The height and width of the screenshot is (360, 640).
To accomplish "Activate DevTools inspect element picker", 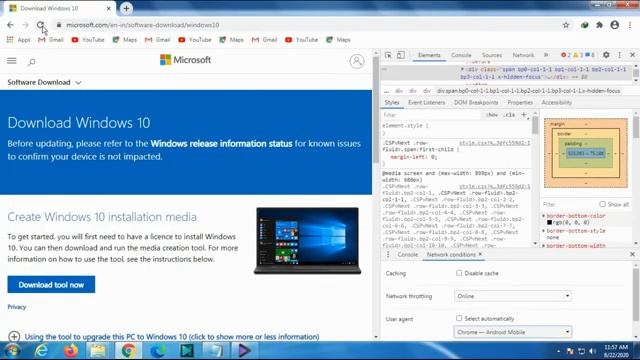I will click(388, 55).
